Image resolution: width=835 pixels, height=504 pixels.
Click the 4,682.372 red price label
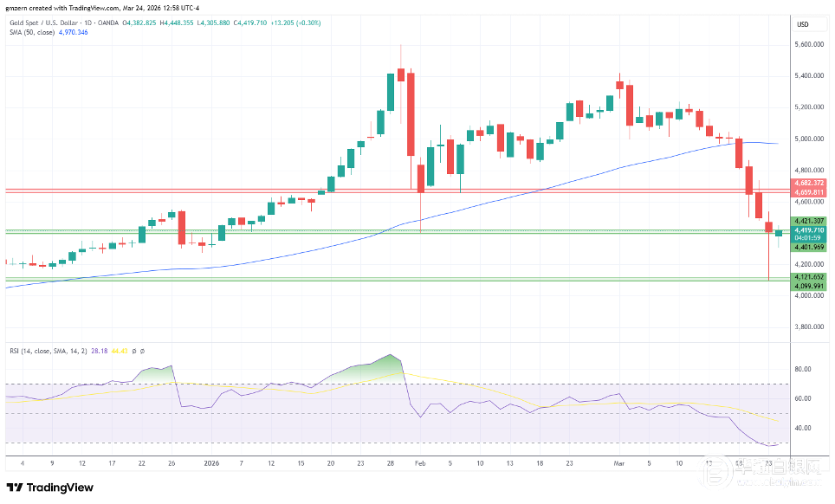[x=807, y=184]
